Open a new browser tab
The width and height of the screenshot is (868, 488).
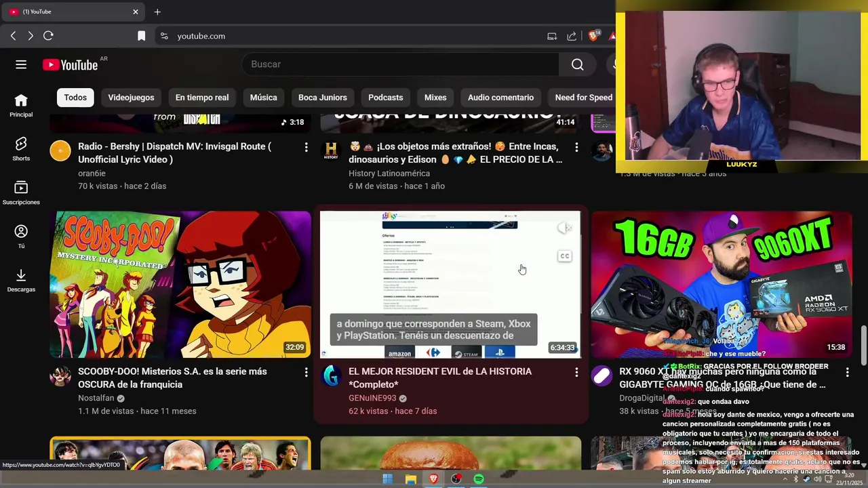tap(157, 12)
